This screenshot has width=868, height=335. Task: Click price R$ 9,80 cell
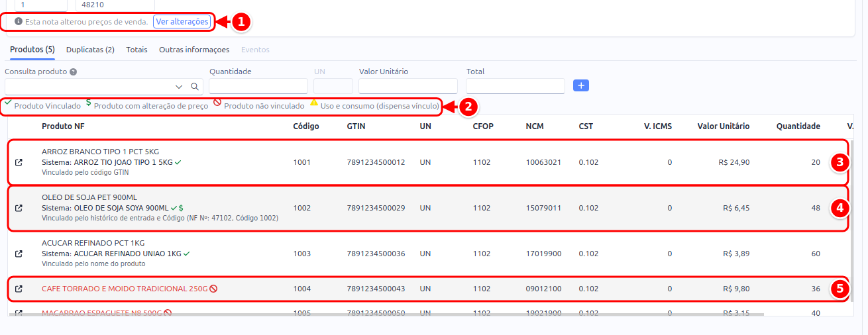click(x=736, y=289)
